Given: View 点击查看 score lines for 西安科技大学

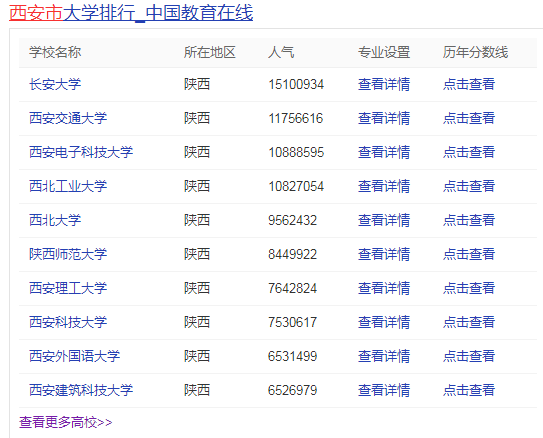Looking at the screenshot, I should tap(469, 322).
